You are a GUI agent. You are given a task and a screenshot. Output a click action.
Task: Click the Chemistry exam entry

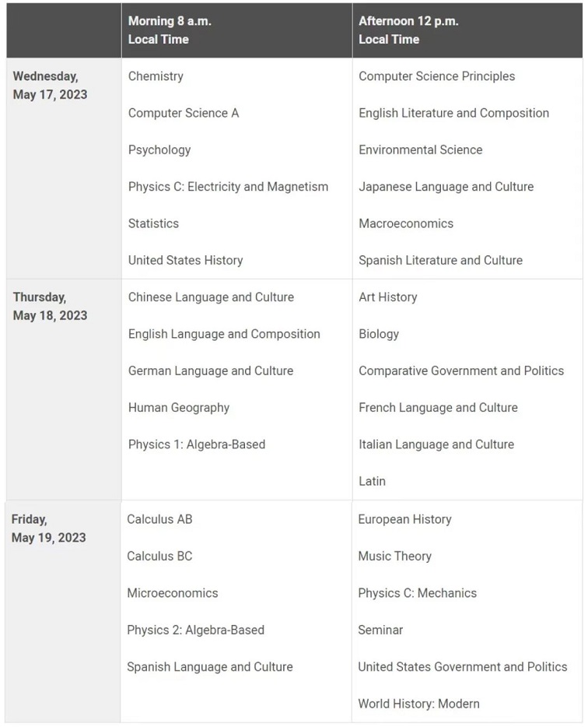coord(156,76)
